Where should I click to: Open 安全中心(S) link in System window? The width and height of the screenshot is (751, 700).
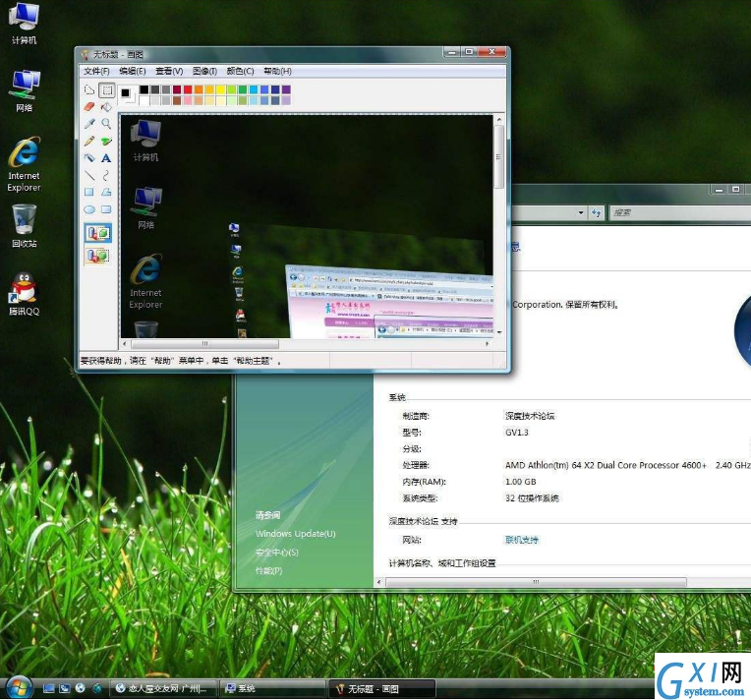[x=277, y=553]
